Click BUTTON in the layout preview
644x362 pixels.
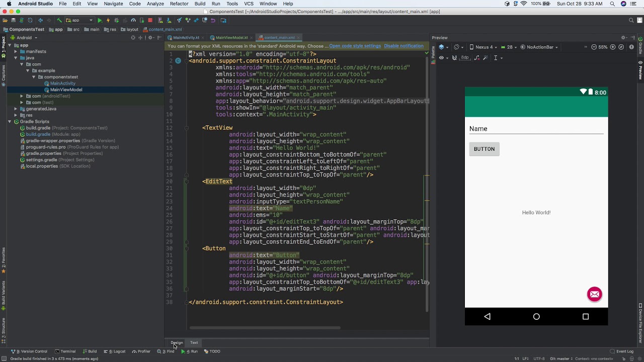pos(484,149)
